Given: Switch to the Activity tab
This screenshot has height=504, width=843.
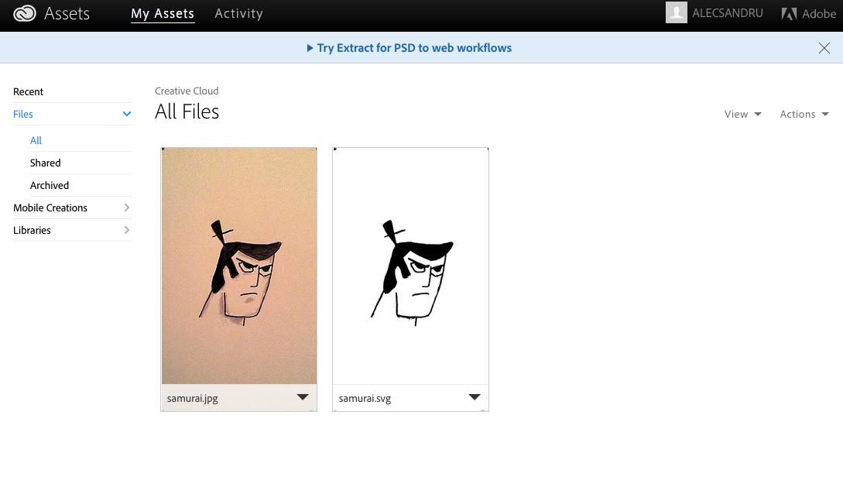Looking at the screenshot, I should pyautogui.click(x=238, y=13).
